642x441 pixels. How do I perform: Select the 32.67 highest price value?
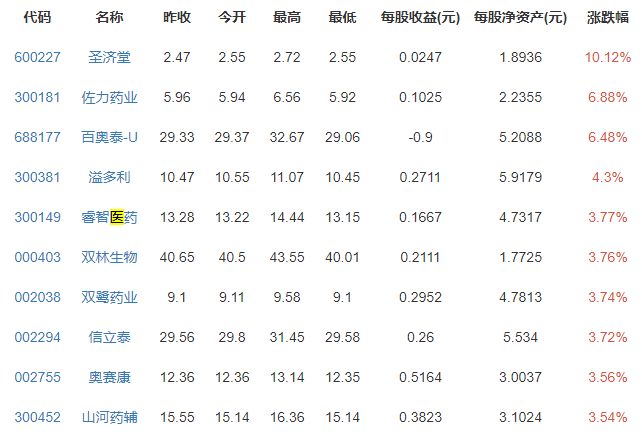point(287,137)
